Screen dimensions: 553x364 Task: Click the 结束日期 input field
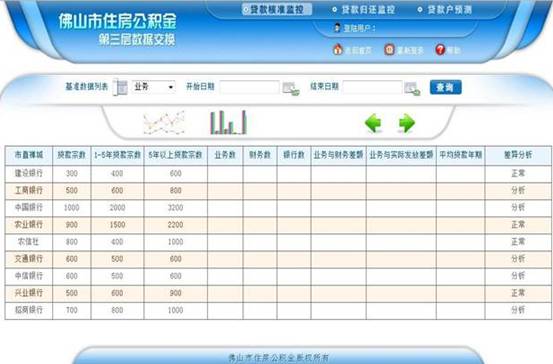[x=372, y=87]
